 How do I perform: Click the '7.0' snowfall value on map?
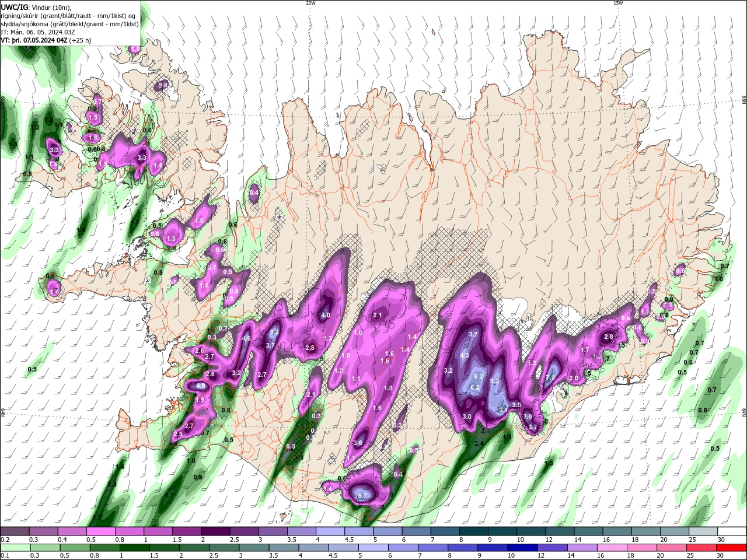point(550,378)
